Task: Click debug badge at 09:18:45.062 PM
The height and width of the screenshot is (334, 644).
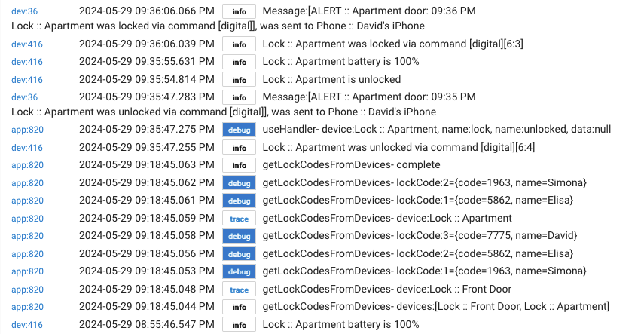Action: 239,183
